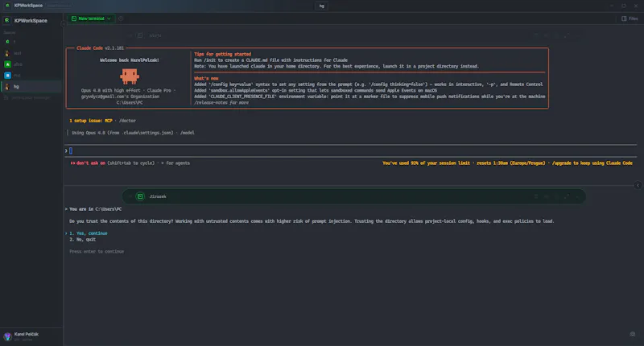
Task: Select option '2. No, quit'
Action: [83, 239]
